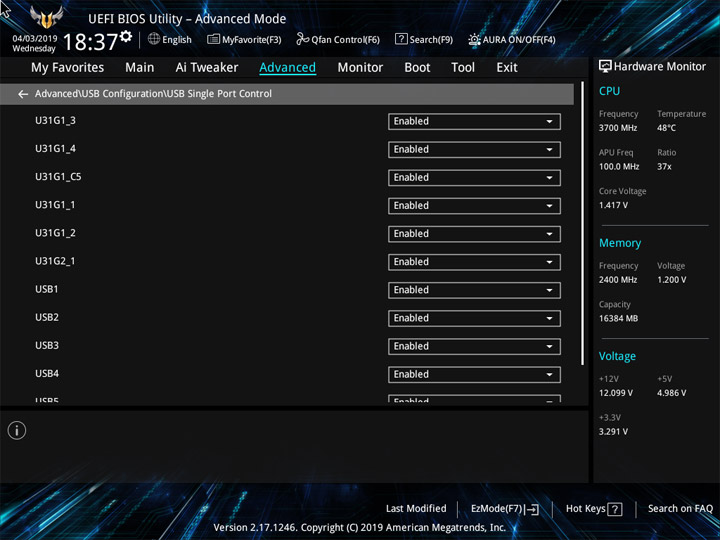The height and width of the screenshot is (540, 720).
Task: Click the back arrow in breadcrumb bar
Action: click(x=23, y=94)
